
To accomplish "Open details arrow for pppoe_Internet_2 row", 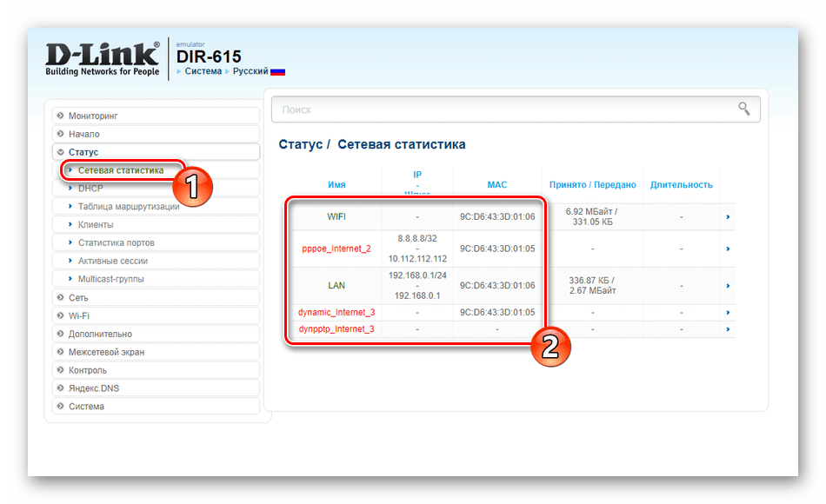I will click(728, 249).
